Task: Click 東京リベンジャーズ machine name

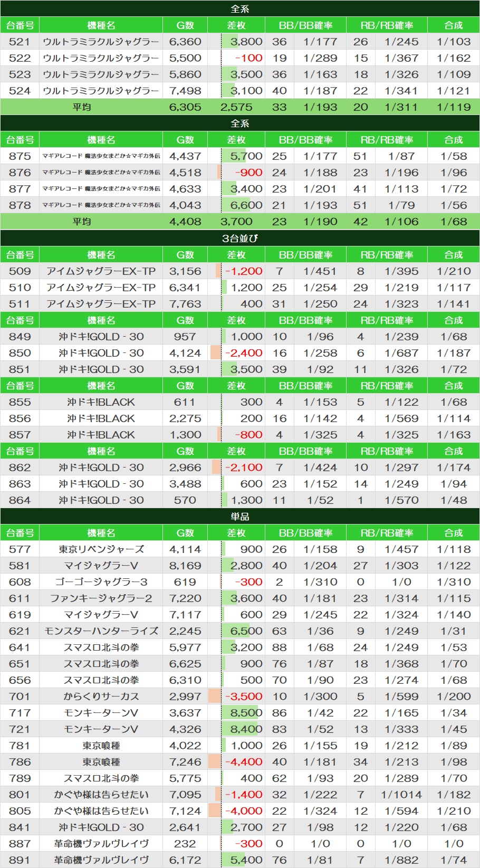Action: (101, 549)
